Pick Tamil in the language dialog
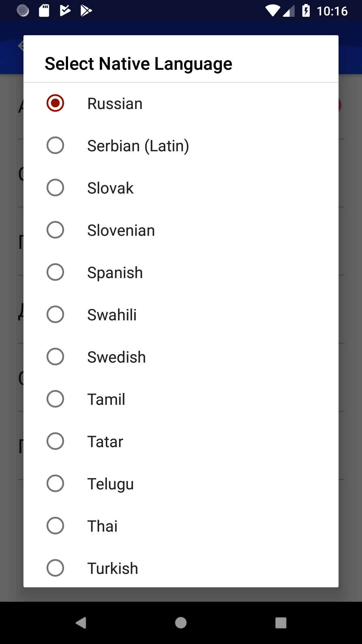The image size is (362, 644). (181, 399)
